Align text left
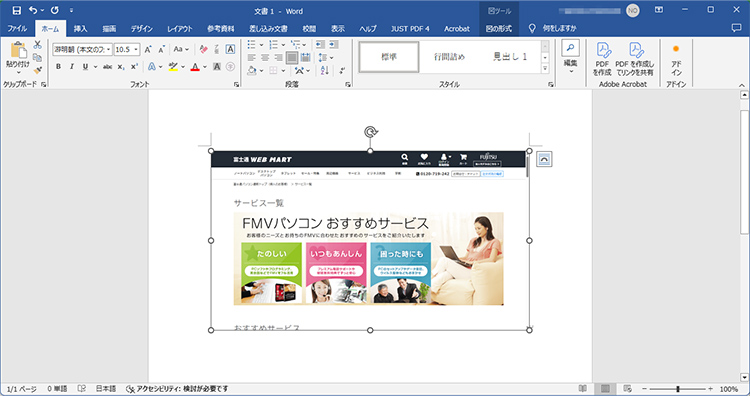Image resolution: width=750 pixels, height=396 pixels. point(251,58)
